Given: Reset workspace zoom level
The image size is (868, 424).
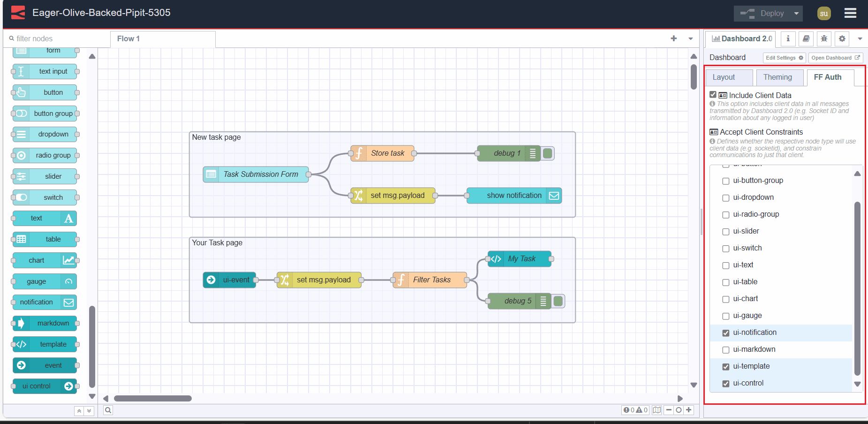Looking at the screenshot, I should [x=679, y=410].
